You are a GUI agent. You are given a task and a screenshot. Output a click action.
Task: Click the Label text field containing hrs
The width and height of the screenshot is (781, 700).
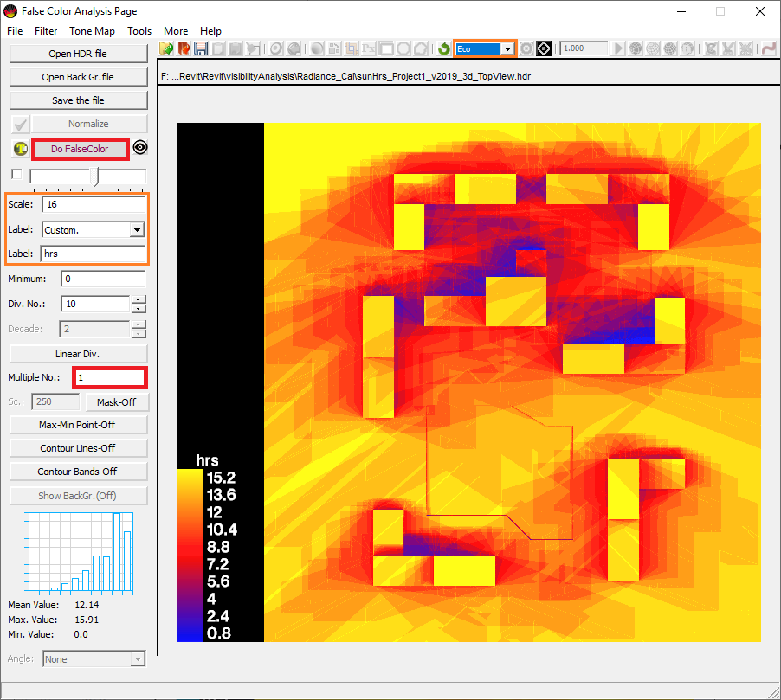pyautogui.click(x=94, y=254)
